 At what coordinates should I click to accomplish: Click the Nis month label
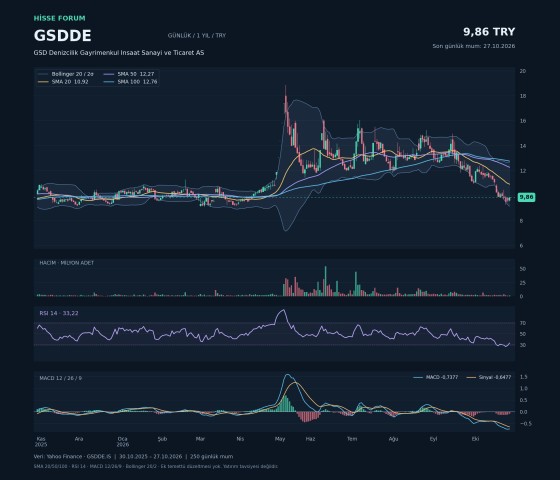point(240,439)
